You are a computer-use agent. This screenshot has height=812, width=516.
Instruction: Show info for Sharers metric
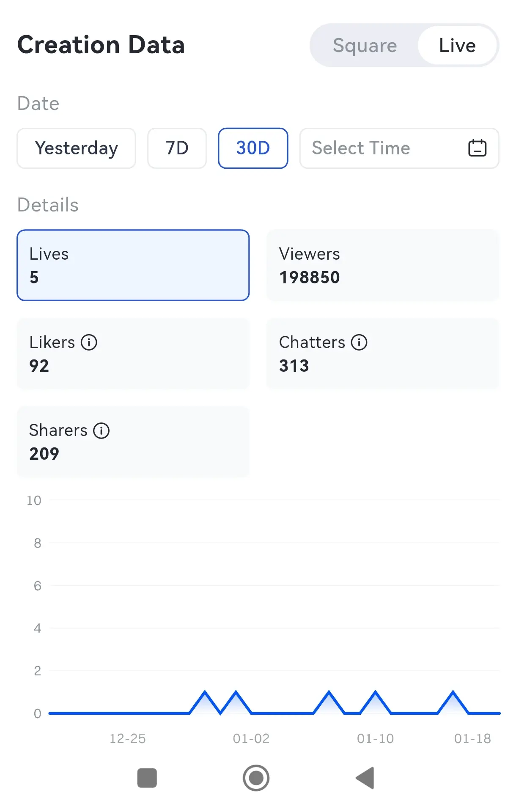(x=102, y=431)
